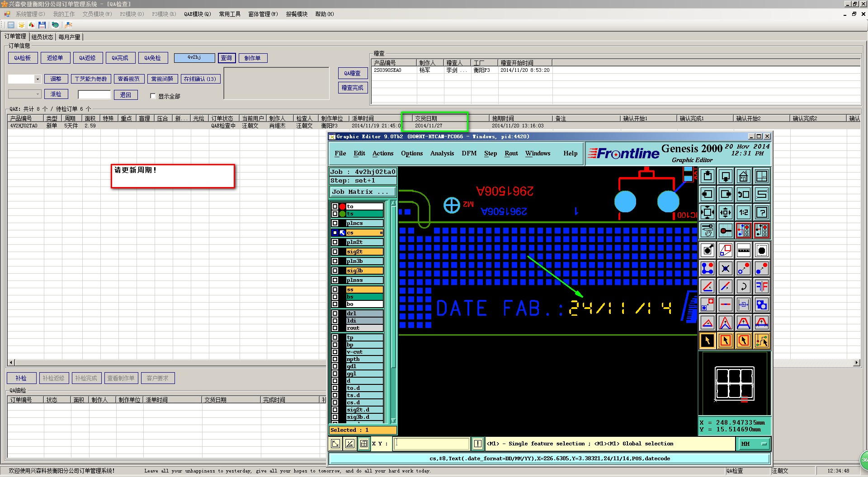Click the 查询 button
Image resolution: width=868 pixels, height=477 pixels.
(226, 58)
